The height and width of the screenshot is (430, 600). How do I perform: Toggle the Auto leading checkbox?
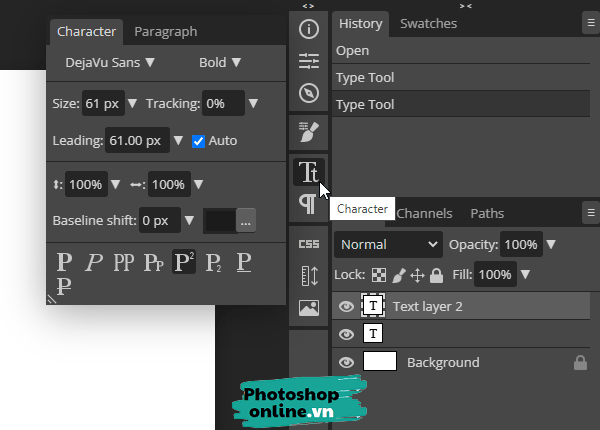click(x=198, y=141)
